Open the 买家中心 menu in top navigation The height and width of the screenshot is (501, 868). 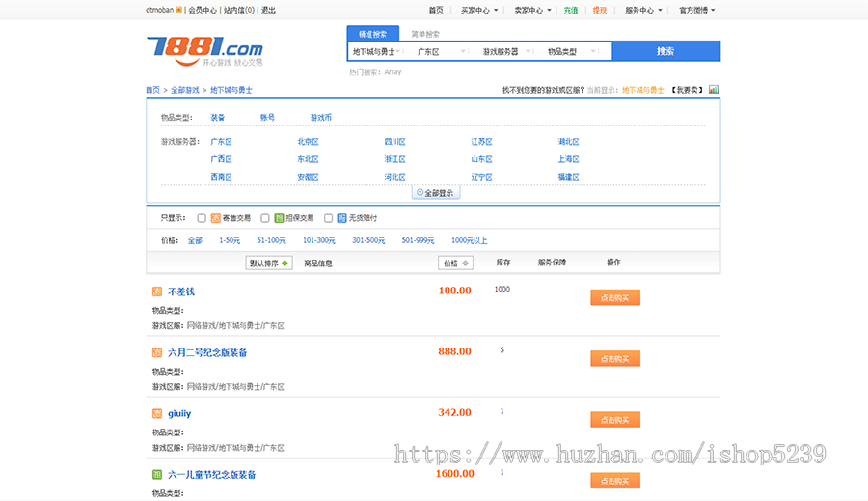[x=478, y=11]
